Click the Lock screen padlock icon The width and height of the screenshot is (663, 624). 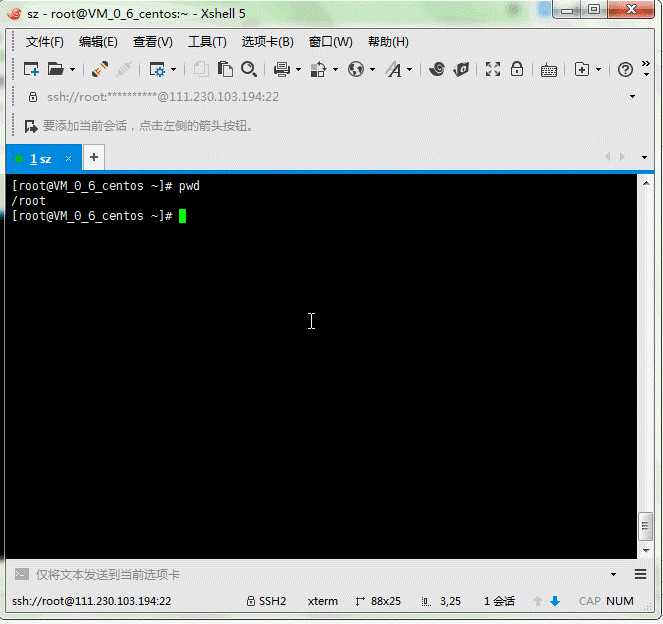pos(517,68)
